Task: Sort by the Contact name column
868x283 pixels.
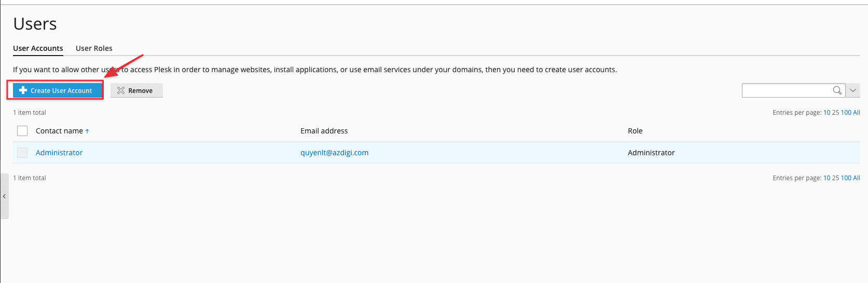Action: (x=60, y=131)
